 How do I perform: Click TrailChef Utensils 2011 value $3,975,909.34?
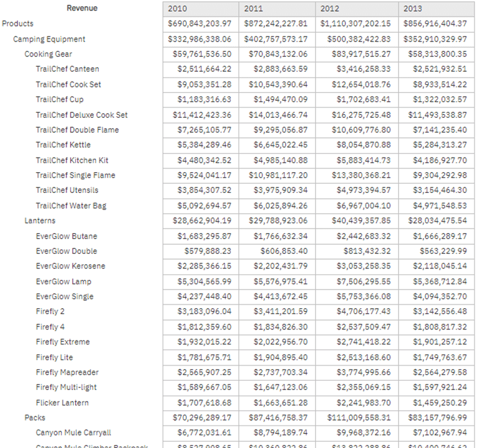pos(281,190)
